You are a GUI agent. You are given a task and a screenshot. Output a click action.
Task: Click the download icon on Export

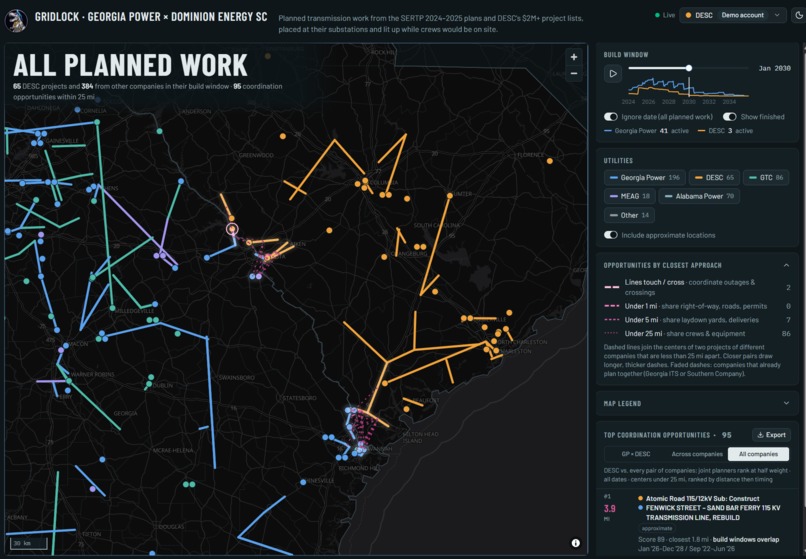(761, 435)
